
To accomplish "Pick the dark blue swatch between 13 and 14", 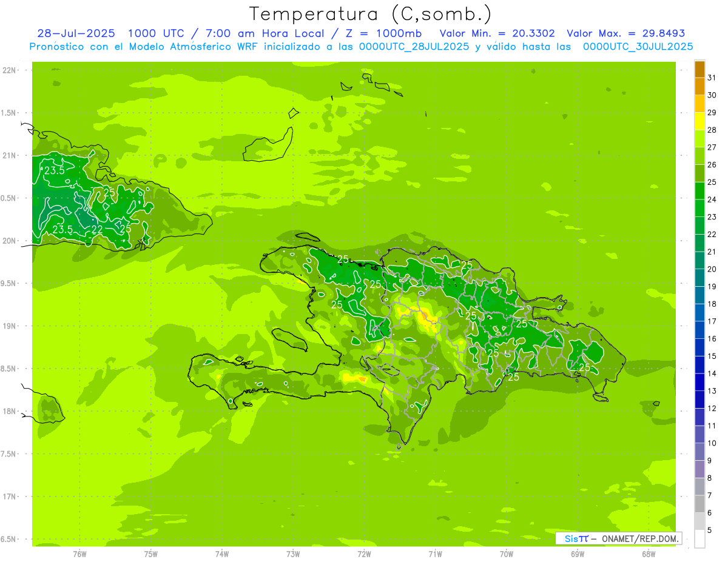I will pyautogui.click(x=699, y=383).
